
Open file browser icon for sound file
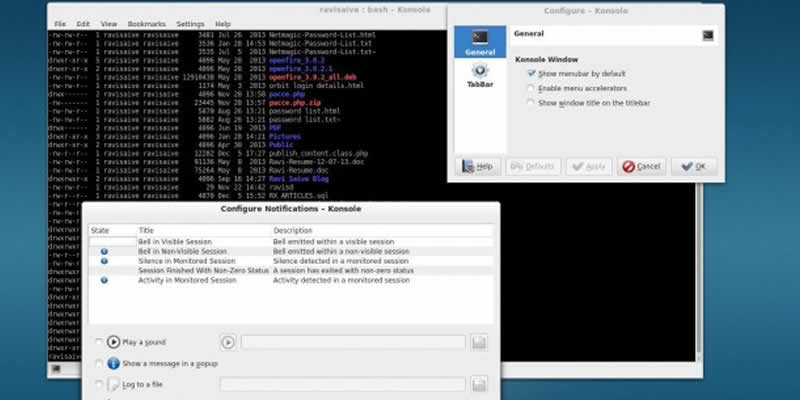pos(479,342)
